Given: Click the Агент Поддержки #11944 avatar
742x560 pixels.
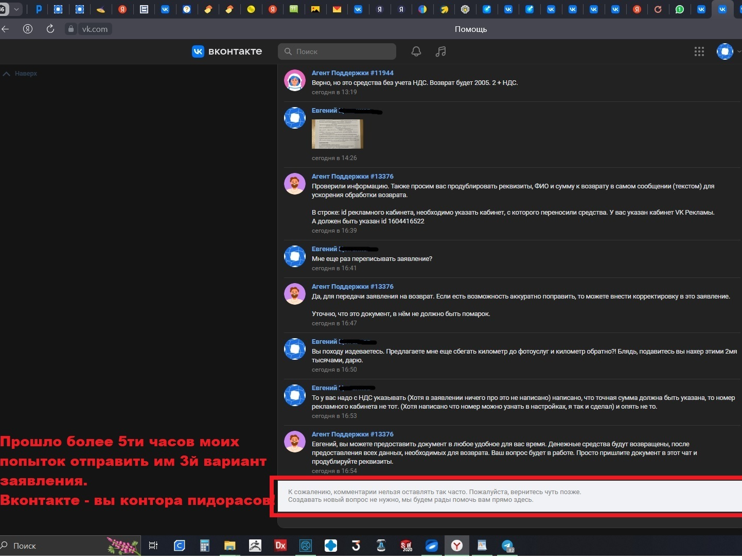Looking at the screenshot, I should (295, 80).
